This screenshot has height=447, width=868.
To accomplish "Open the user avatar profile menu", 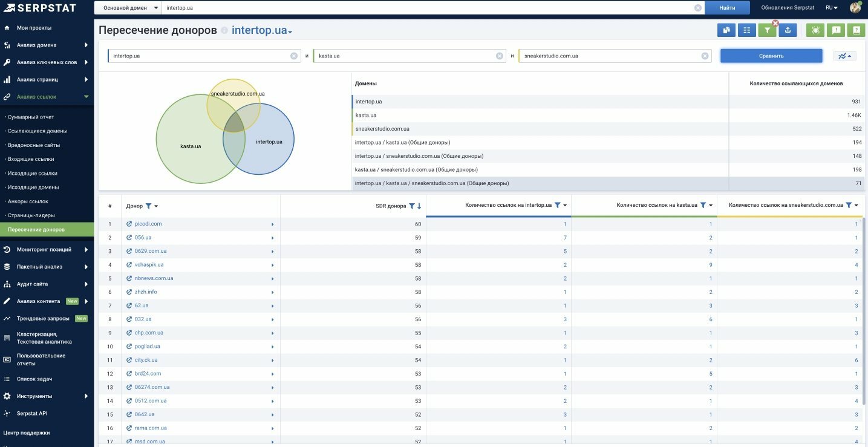I will pos(855,7).
